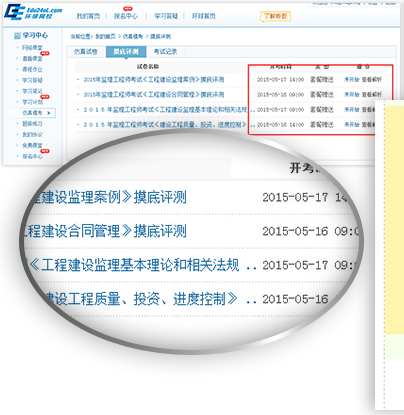Click the 学习中心 list icon in sidebar
The width and height of the screenshot is (404, 415).
pos(17,36)
